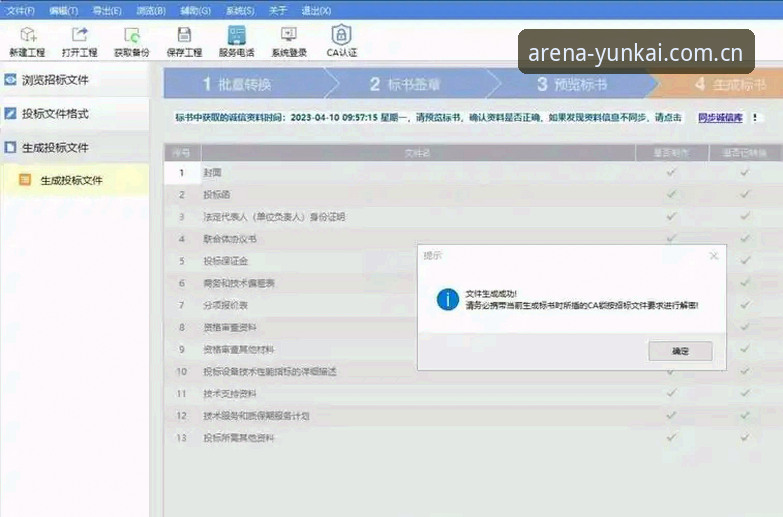Image resolution: width=783 pixels, height=517 pixels.
Task: Select the 技术服务和质保期服务计划 row
Action: [x=472, y=416]
